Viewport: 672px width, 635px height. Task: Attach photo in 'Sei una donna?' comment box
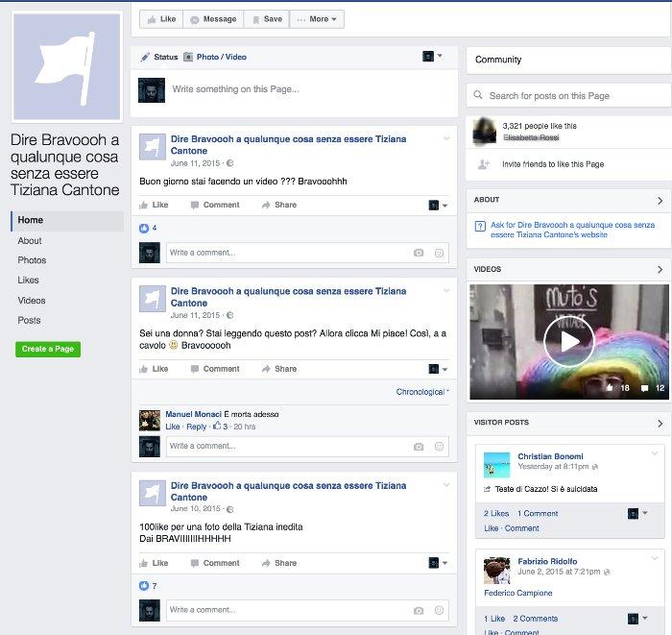coord(419,447)
